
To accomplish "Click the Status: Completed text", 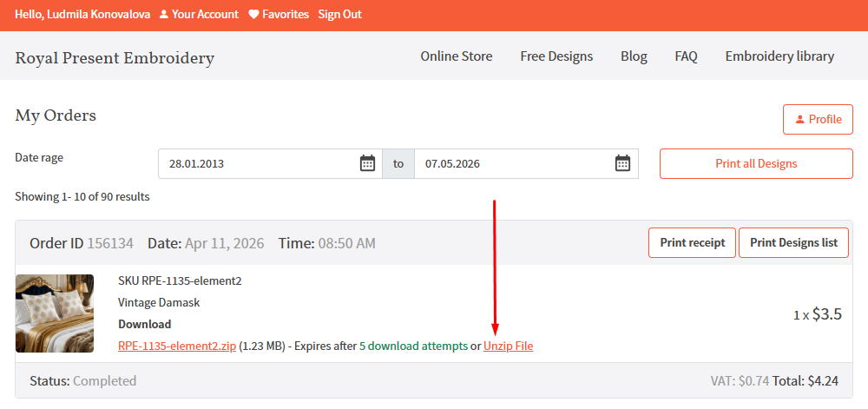I will tap(83, 380).
